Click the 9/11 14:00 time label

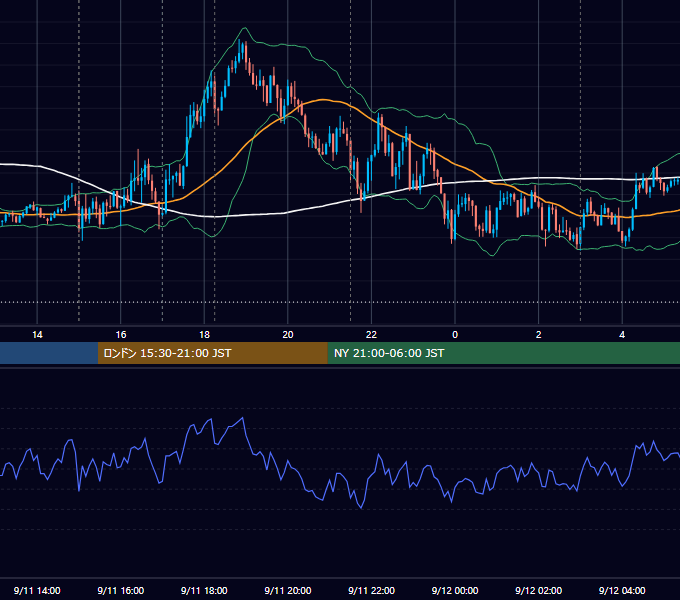tap(37, 590)
